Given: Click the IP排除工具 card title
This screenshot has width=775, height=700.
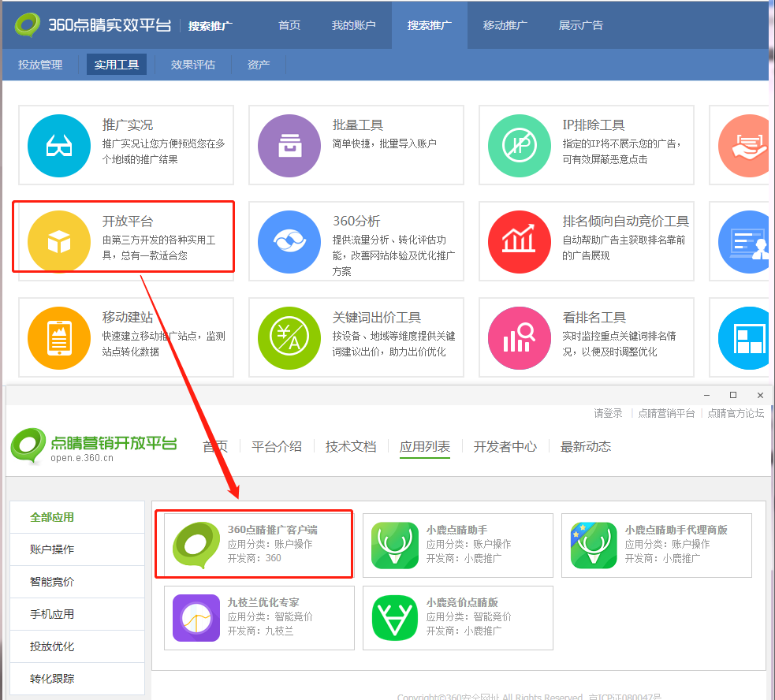Looking at the screenshot, I should pos(594,125).
